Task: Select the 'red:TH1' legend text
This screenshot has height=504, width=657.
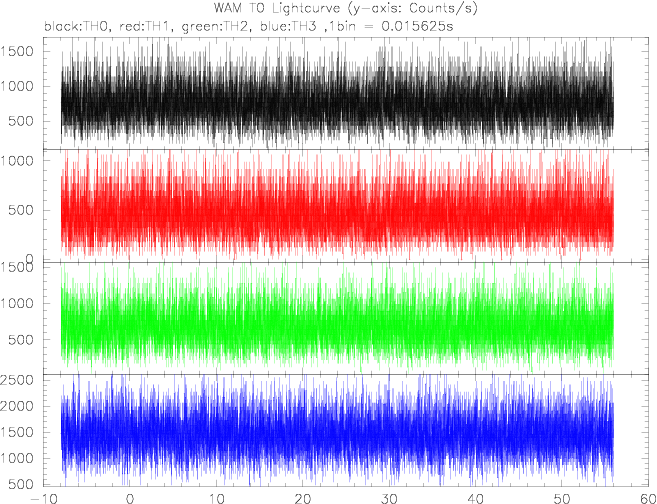Action: click(x=145, y=26)
